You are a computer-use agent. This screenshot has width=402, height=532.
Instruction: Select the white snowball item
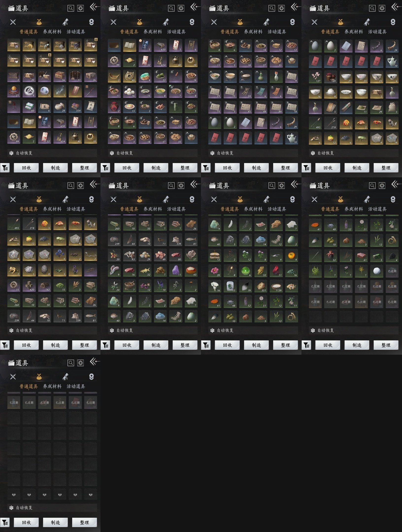[x=377, y=271]
